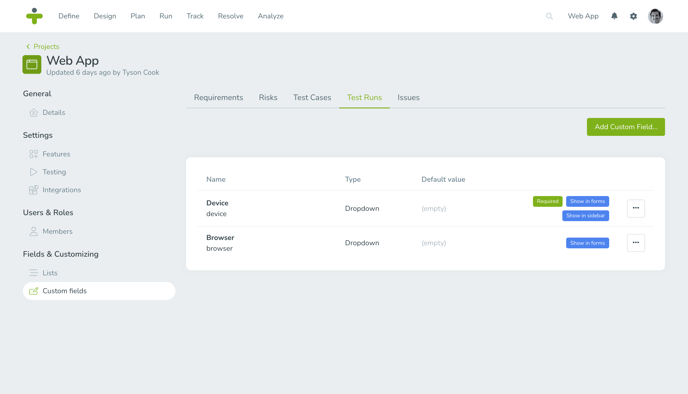Click the Details sidebar icon
The height and width of the screenshot is (394, 688).
click(33, 113)
